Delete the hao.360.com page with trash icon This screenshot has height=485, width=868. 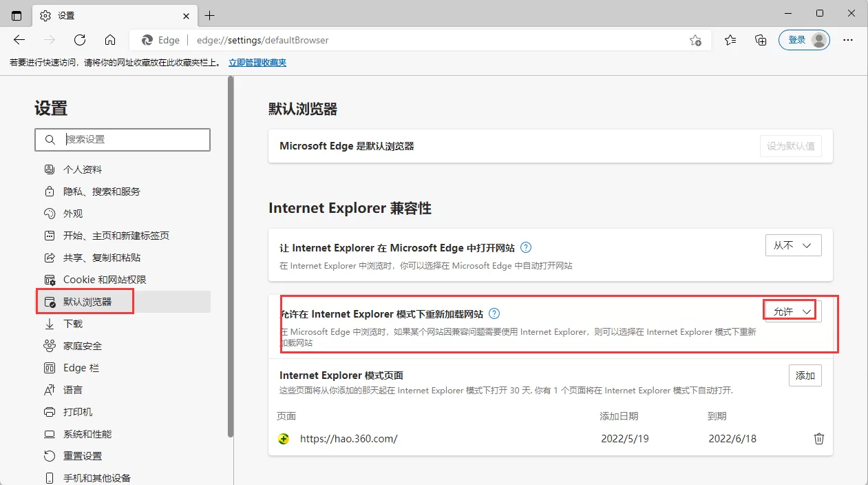pos(818,438)
